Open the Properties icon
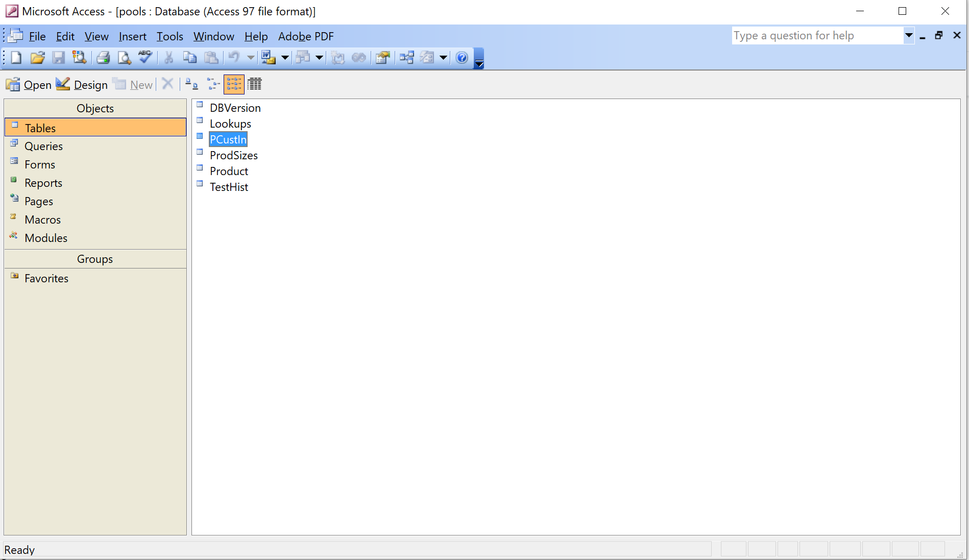Image resolution: width=969 pixels, height=560 pixels. click(x=383, y=58)
